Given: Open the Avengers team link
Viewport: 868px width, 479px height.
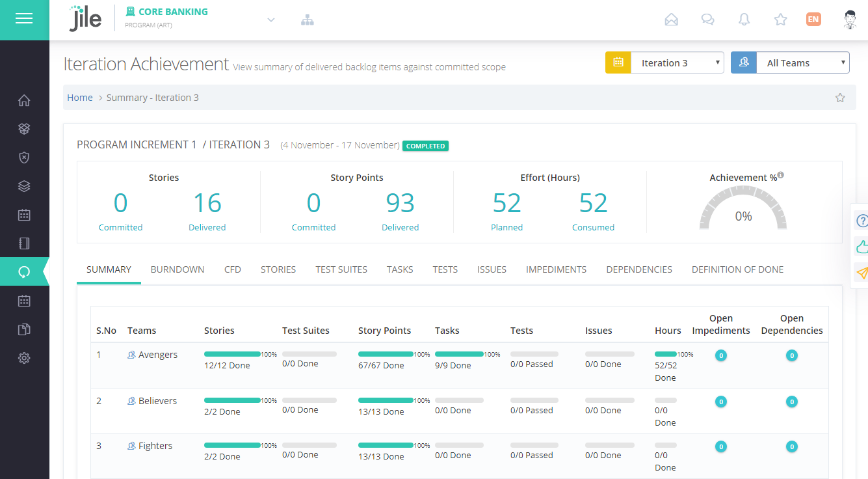Looking at the screenshot, I should (x=157, y=355).
